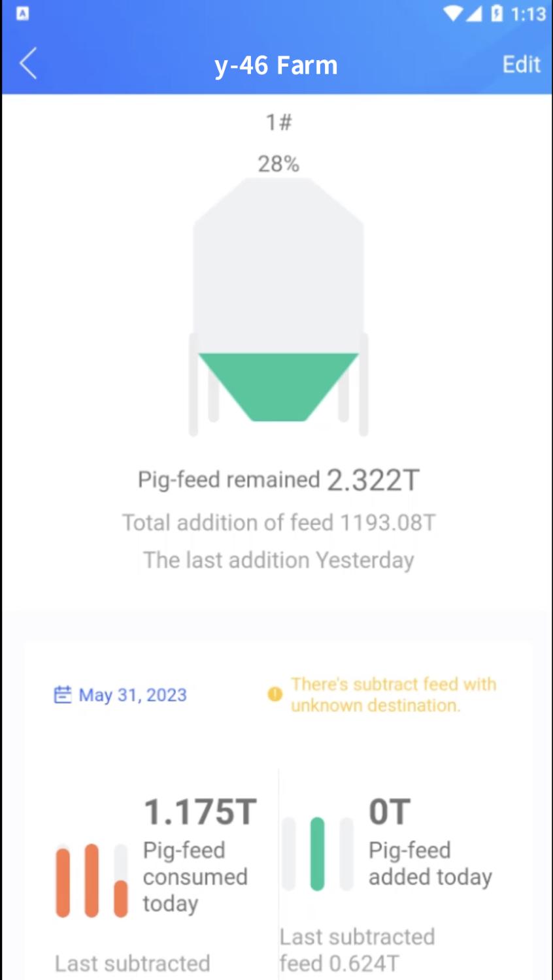Image resolution: width=553 pixels, height=980 pixels.
Task: Open the unknown destination subtract feed warning
Action: [393, 694]
